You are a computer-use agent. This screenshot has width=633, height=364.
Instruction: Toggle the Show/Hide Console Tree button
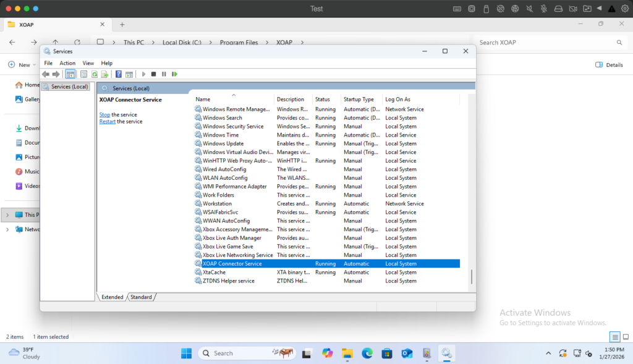pyautogui.click(x=70, y=74)
